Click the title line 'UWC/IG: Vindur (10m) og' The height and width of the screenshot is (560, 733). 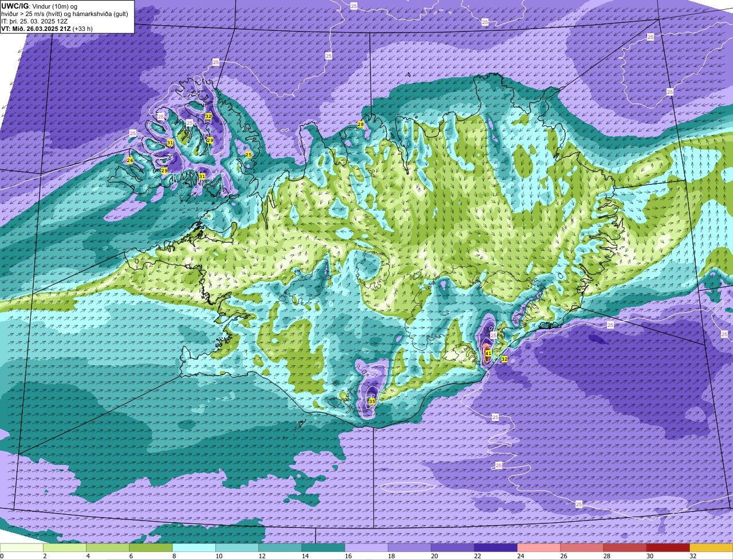[x=39, y=6]
